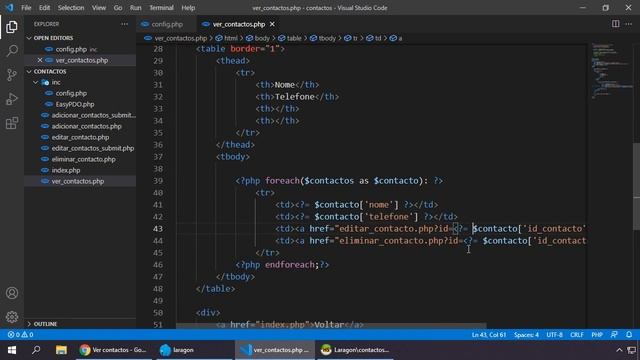Open editar_contacto.php in explorer
Viewport: 640px width, 360px height.
click(80, 138)
